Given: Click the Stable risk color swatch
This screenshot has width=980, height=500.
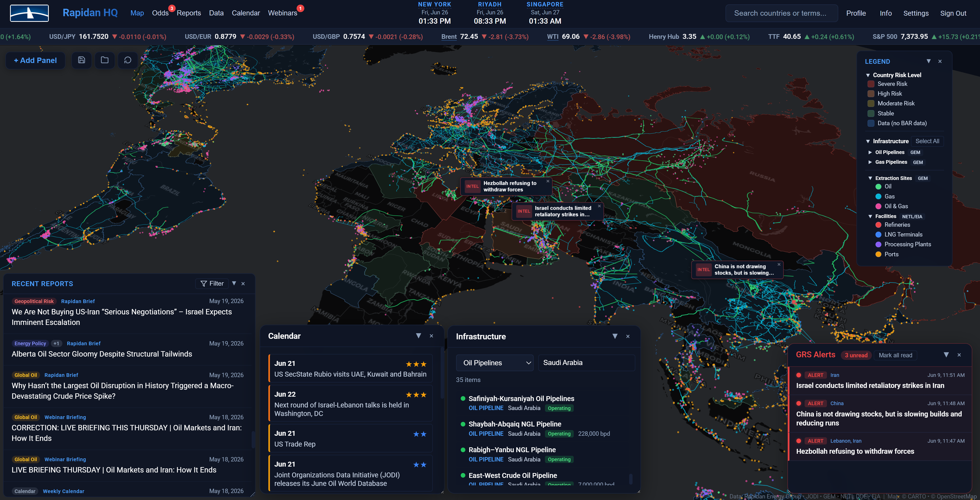Looking at the screenshot, I should [x=871, y=113].
